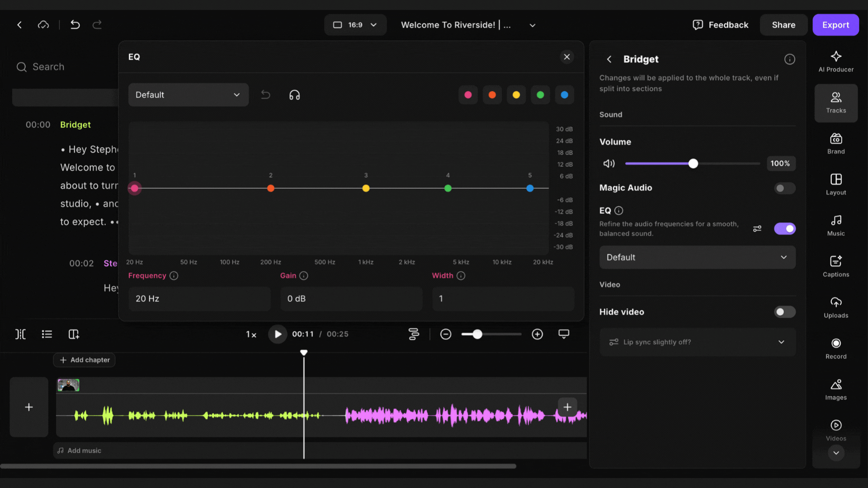Click the Add chapter button
Viewport: 868px width, 488px height.
(x=85, y=360)
